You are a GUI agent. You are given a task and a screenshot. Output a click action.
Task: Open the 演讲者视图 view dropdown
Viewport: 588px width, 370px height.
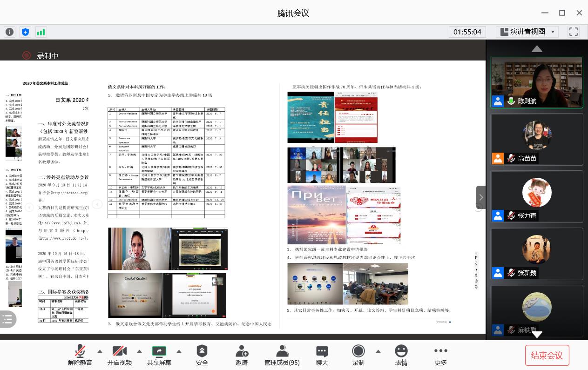click(x=527, y=32)
